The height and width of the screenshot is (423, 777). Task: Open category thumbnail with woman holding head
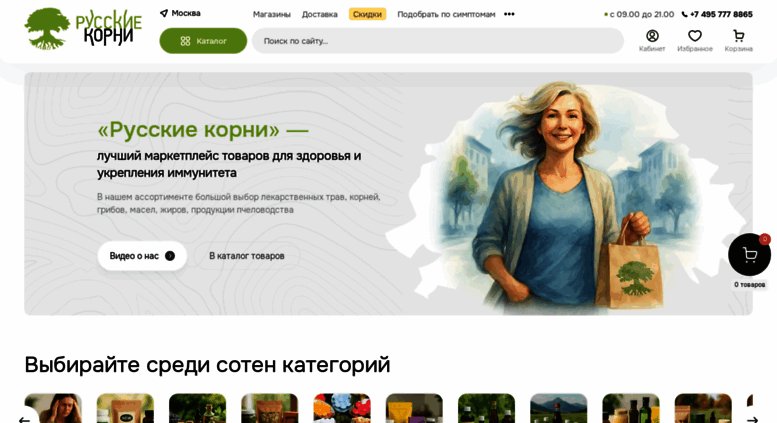pyautogui.click(x=53, y=408)
